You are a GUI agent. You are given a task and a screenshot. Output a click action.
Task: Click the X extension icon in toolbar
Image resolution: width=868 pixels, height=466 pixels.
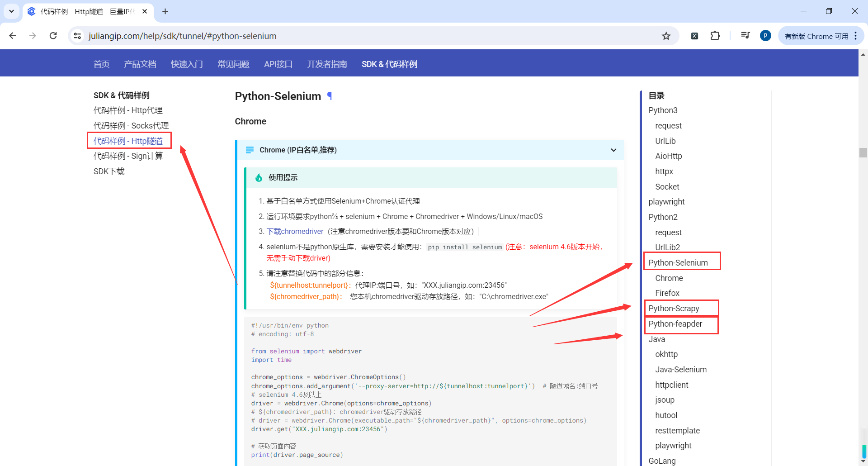[695, 36]
